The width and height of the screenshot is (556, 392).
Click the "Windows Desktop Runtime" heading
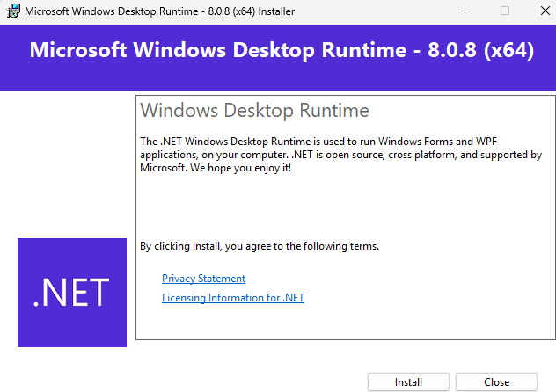254,110
